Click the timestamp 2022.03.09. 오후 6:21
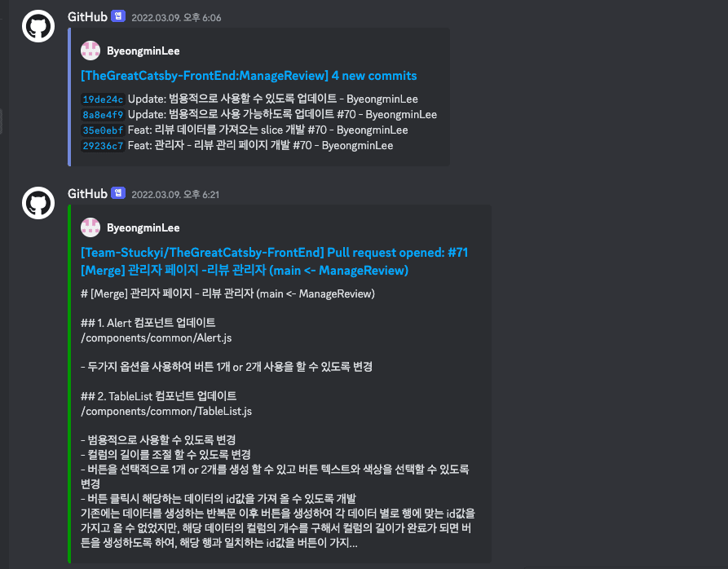This screenshot has height=569, width=728. pyautogui.click(x=175, y=195)
